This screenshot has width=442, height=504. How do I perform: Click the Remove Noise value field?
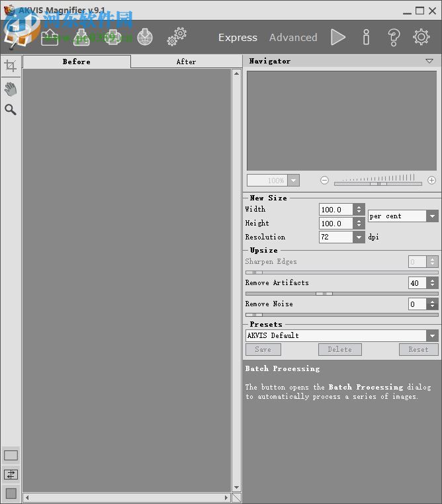point(418,304)
